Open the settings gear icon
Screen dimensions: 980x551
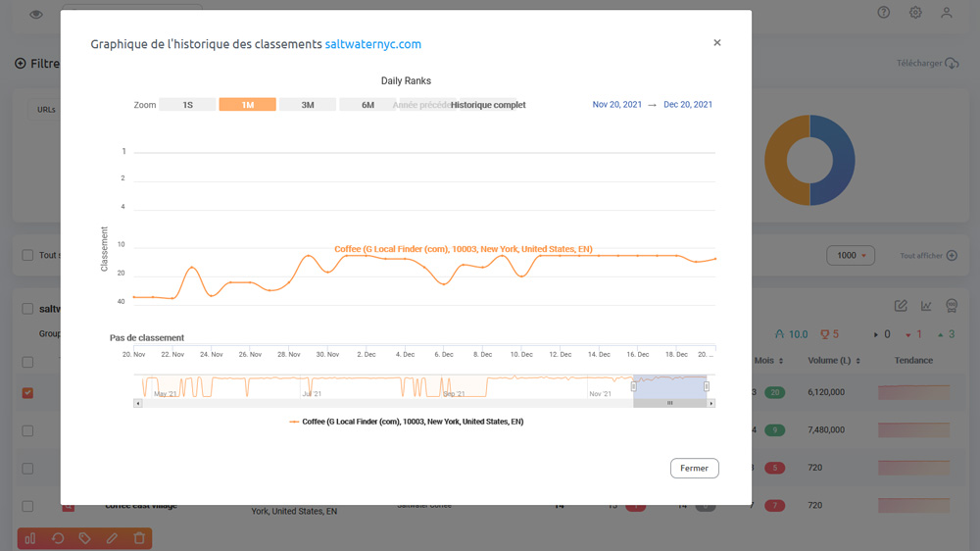[915, 12]
